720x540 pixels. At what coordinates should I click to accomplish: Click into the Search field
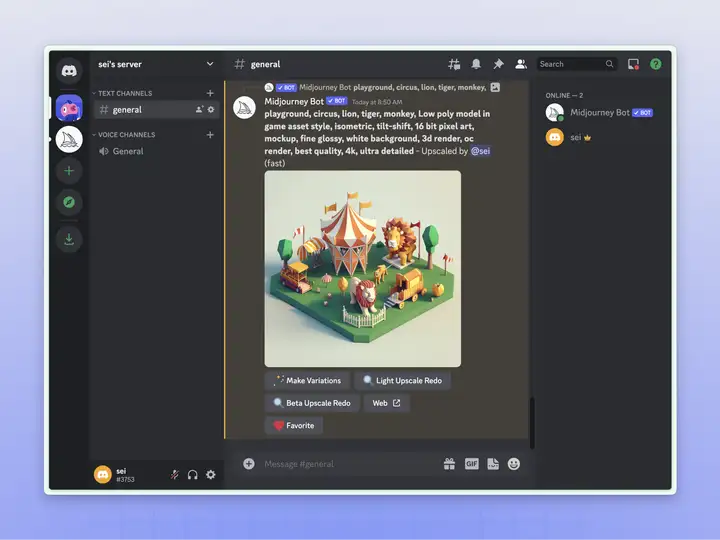pos(577,64)
